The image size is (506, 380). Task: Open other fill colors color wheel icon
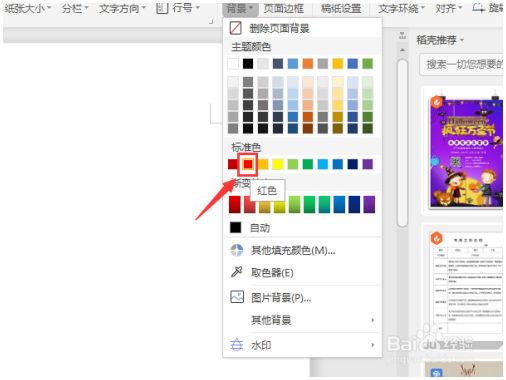point(237,250)
